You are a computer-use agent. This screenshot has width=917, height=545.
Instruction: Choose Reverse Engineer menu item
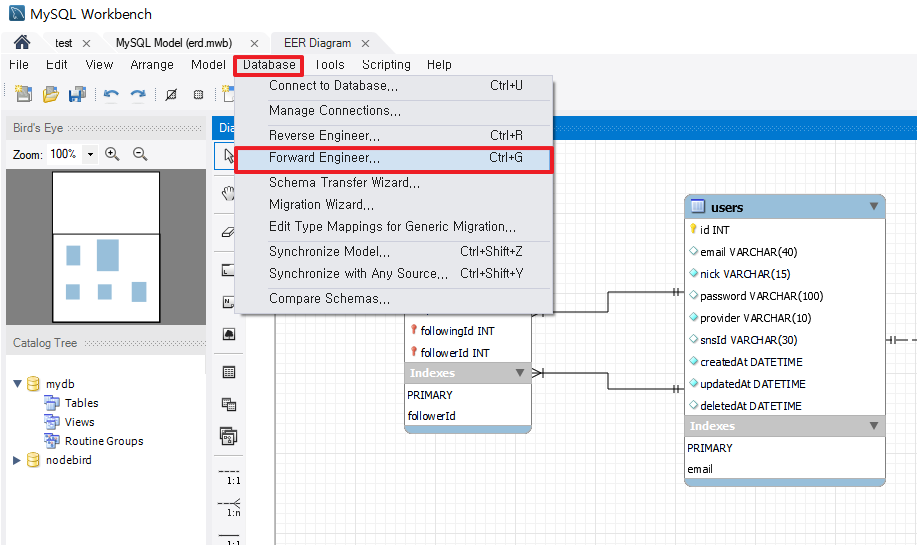(393, 136)
